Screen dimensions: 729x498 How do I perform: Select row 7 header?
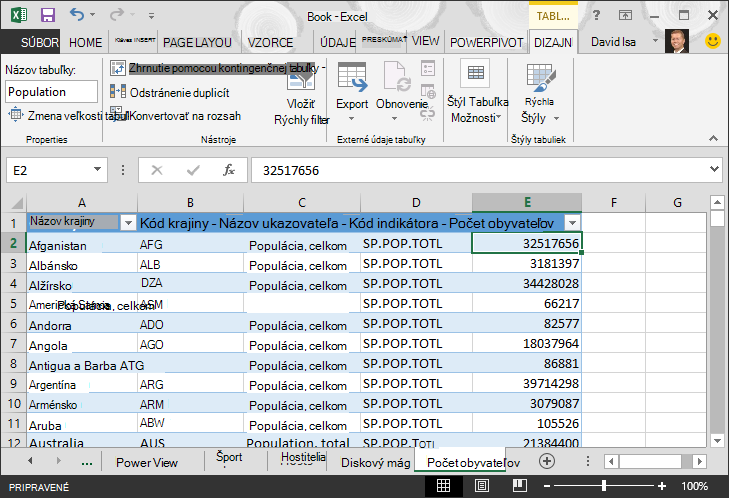[x=13, y=344]
